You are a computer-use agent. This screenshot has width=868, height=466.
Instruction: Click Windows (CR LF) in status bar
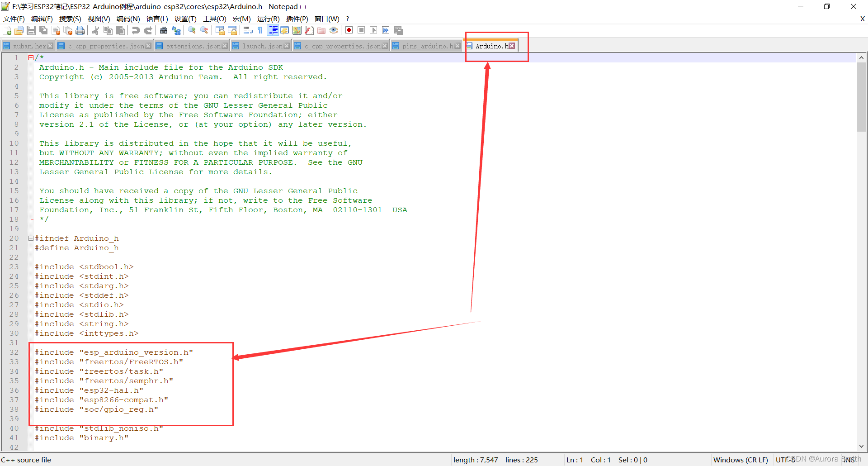click(741, 460)
